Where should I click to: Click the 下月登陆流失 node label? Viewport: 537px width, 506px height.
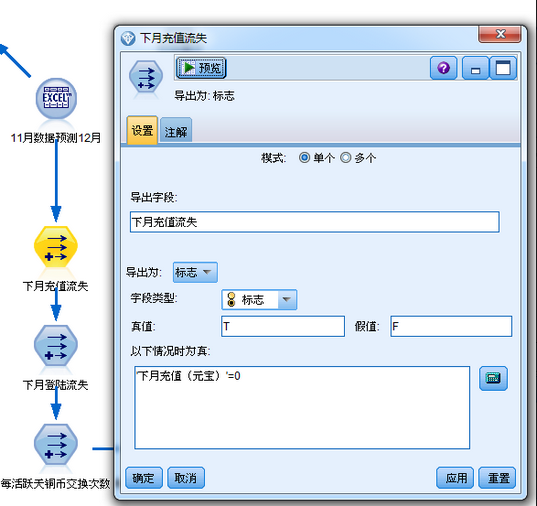click(55, 385)
